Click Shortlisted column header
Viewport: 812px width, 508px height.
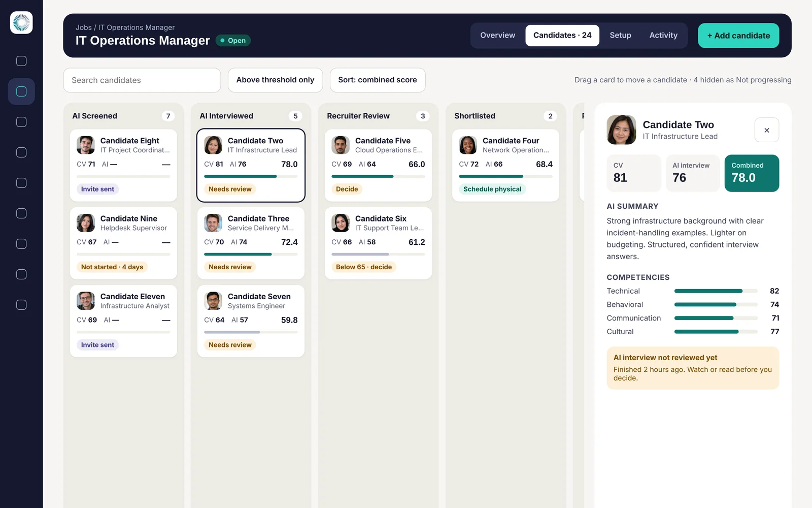(x=475, y=116)
